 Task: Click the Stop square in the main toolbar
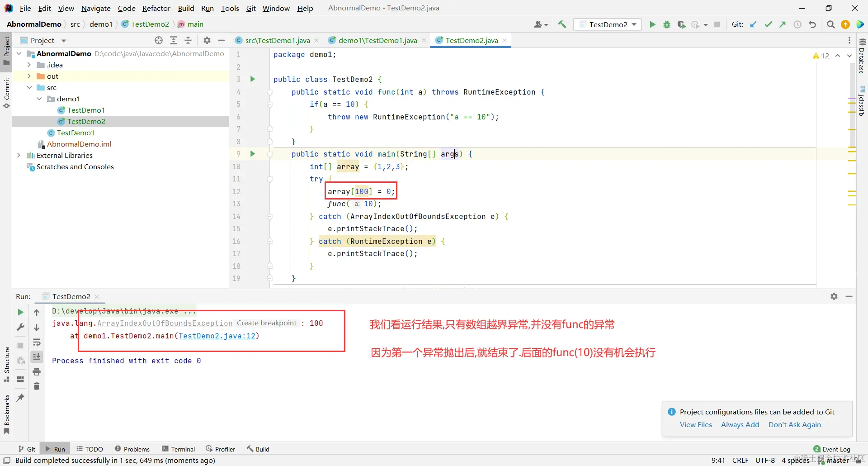pos(717,24)
